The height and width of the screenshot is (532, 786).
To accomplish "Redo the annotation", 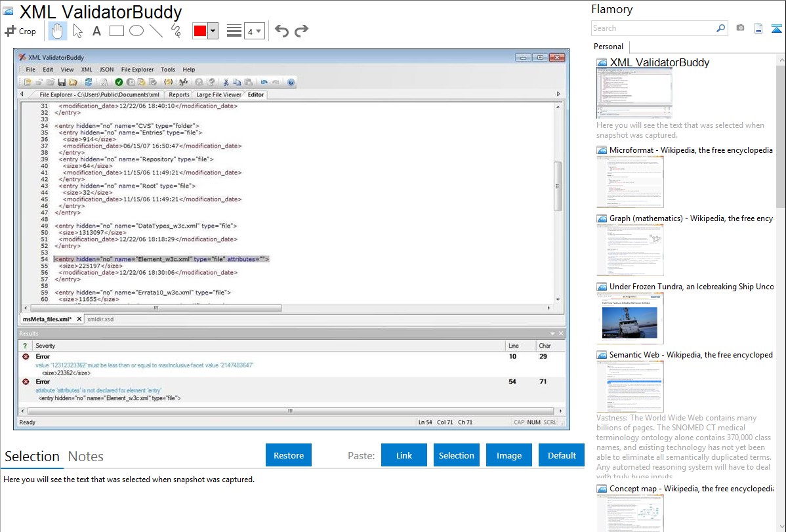I will pyautogui.click(x=301, y=31).
